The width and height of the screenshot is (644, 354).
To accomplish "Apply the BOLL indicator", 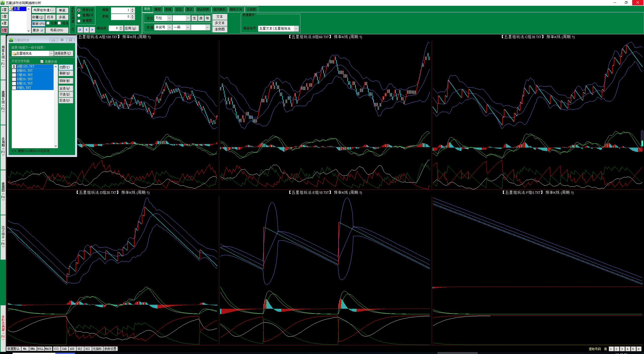I will [41, 349].
